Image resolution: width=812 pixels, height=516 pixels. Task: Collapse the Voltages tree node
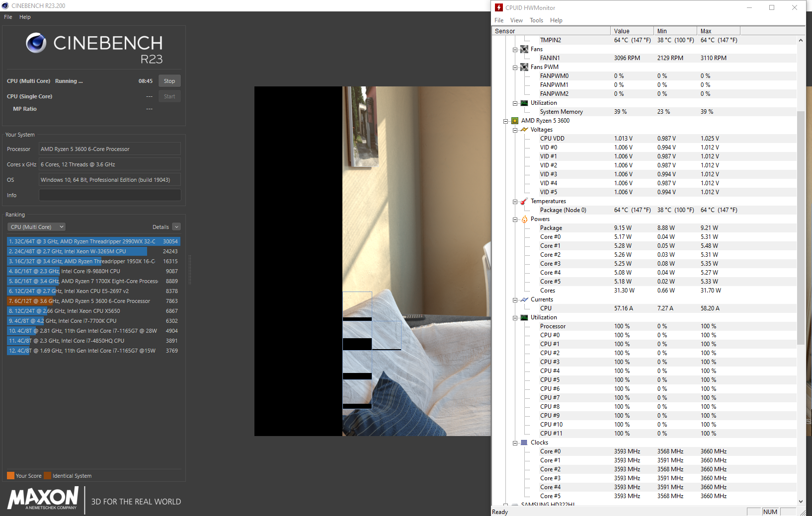pyautogui.click(x=515, y=130)
